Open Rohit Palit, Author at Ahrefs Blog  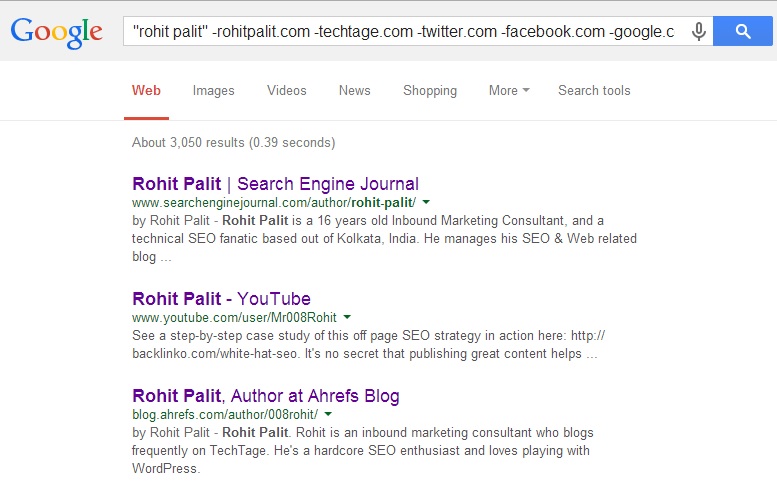266,396
